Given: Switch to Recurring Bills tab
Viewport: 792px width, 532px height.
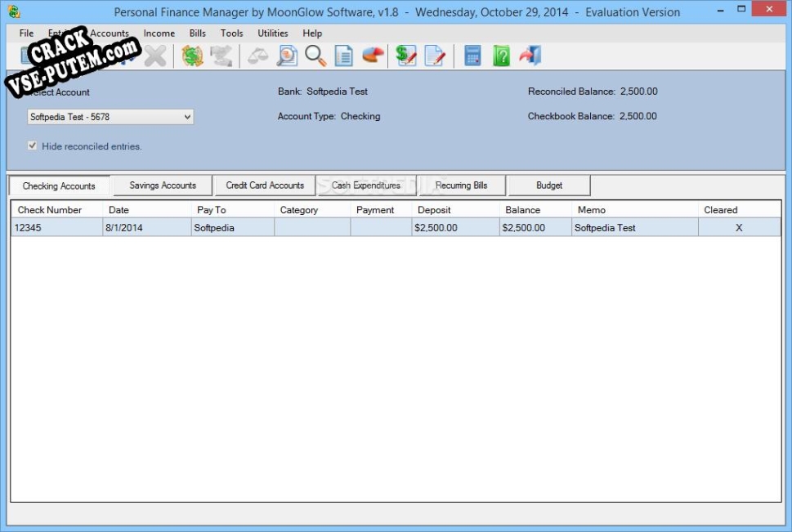Looking at the screenshot, I should 462,186.
